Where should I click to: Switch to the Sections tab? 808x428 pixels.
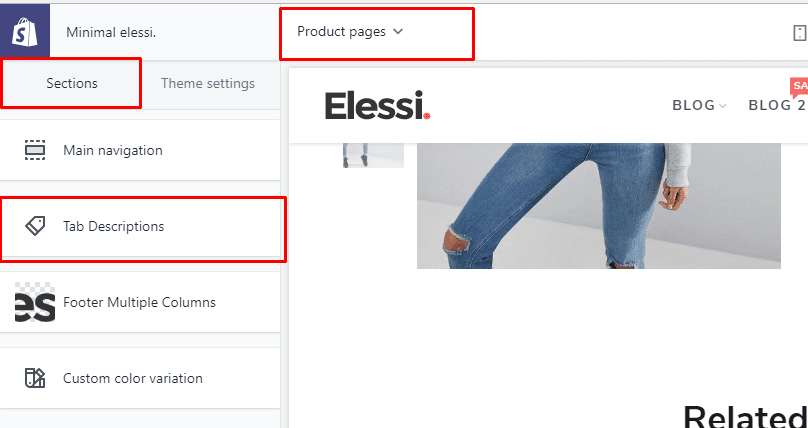72,83
